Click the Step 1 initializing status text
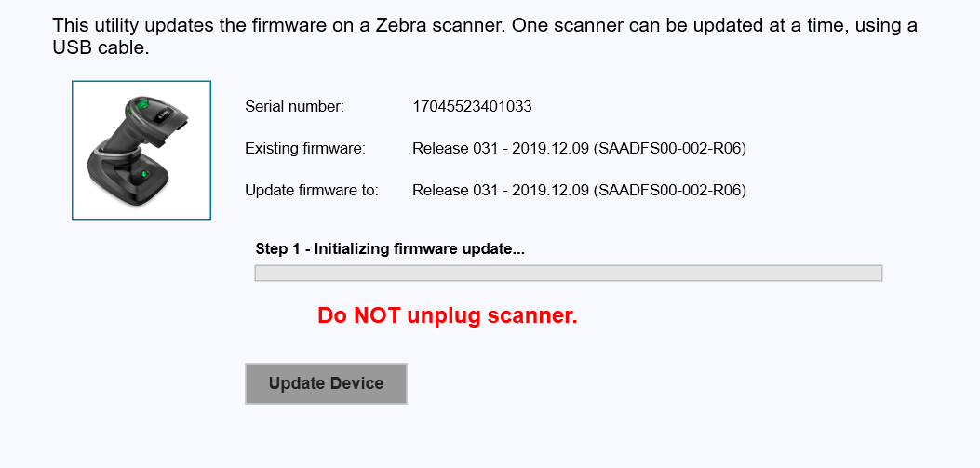Image resolution: width=980 pixels, height=468 pixels. [390, 248]
